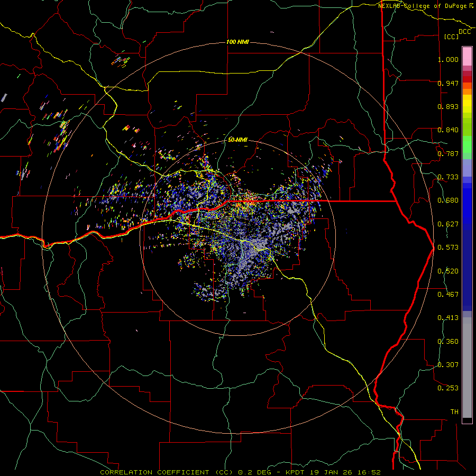476x476 pixels.
Task: Click the [CC] legend unit label
Action: [452, 36]
